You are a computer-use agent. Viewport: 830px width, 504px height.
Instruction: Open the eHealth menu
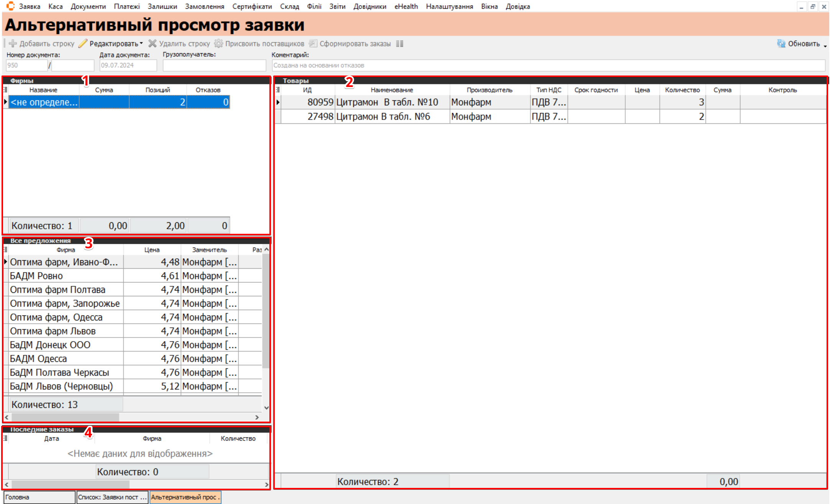tap(406, 7)
